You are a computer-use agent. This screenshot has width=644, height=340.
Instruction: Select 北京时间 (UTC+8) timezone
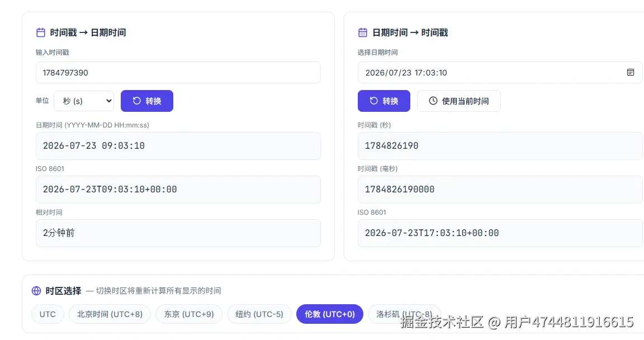[110, 314]
